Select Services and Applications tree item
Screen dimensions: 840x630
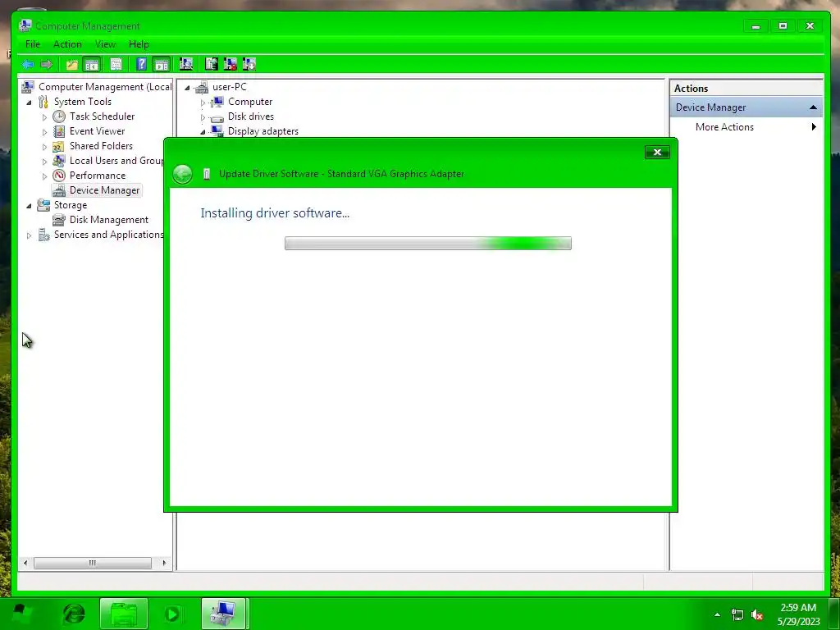(x=108, y=235)
